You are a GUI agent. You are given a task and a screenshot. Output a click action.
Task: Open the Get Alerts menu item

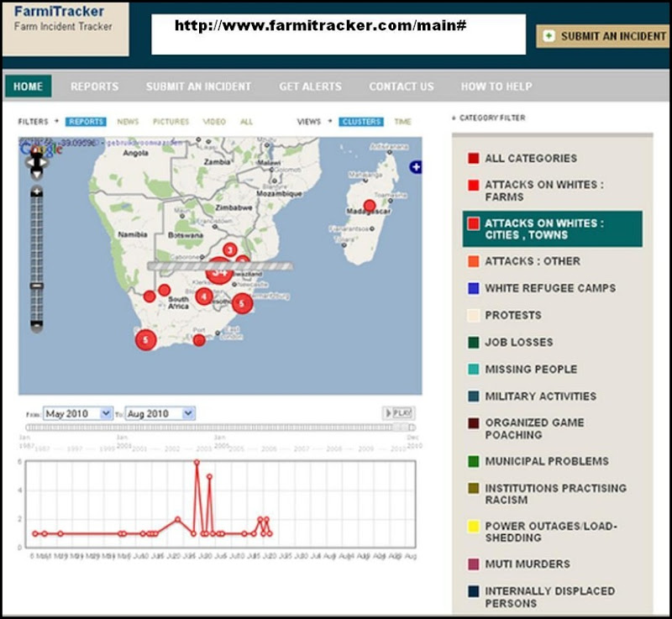click(x=310, y=87)
